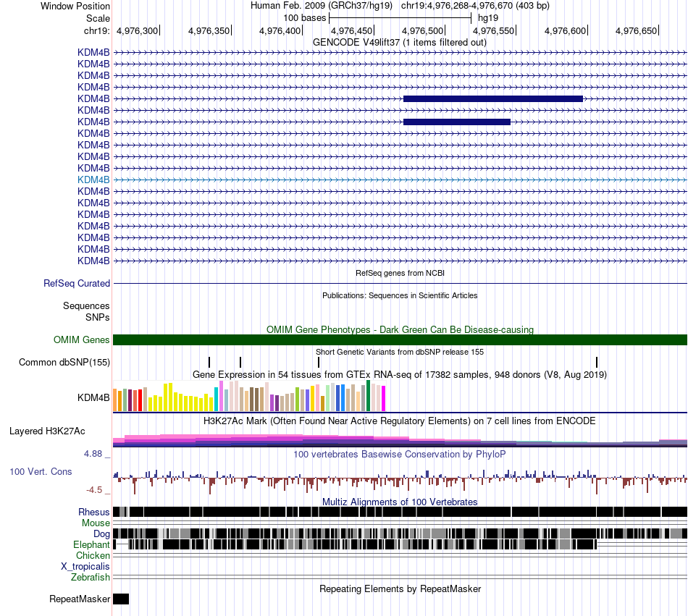Screen dimensions: 688x616
Task: Click the black RepeatMasker repeat block
Action: pyautogui.click(x=121, y=599)
